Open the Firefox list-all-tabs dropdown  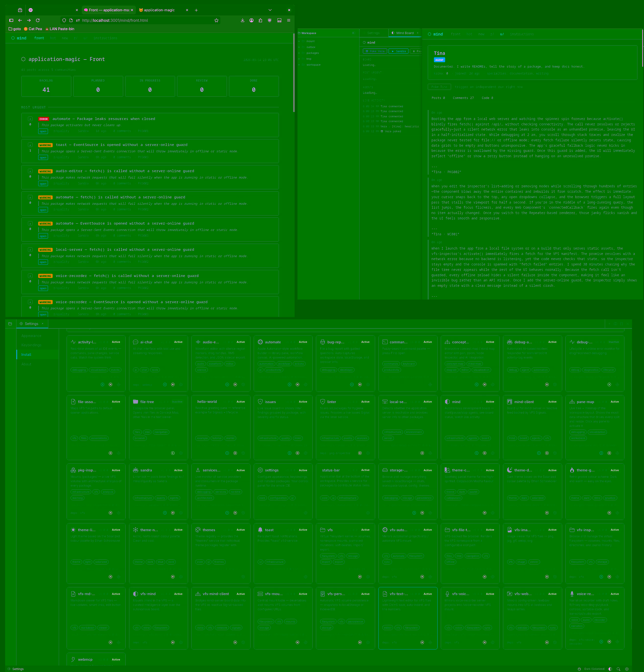tap(270, 10)
